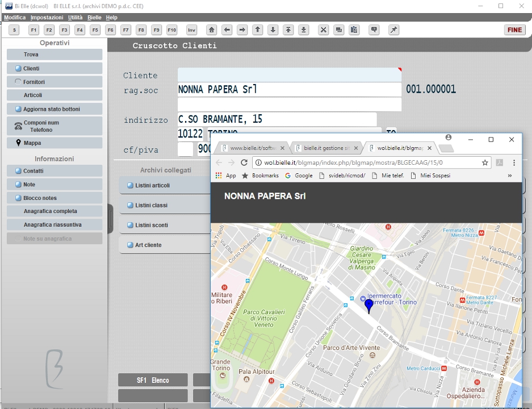Click Aggiorna stato bottoni
Viewport: 532px width, 409px height.
pyautogui.click(x=55, y=109)
